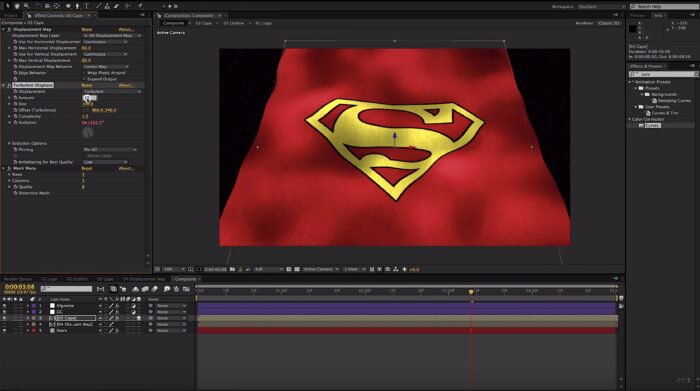The height and width of the screenshot is (391, 700).
Task: Toggle visibility of 03 Cape layer
Action: 4,318
